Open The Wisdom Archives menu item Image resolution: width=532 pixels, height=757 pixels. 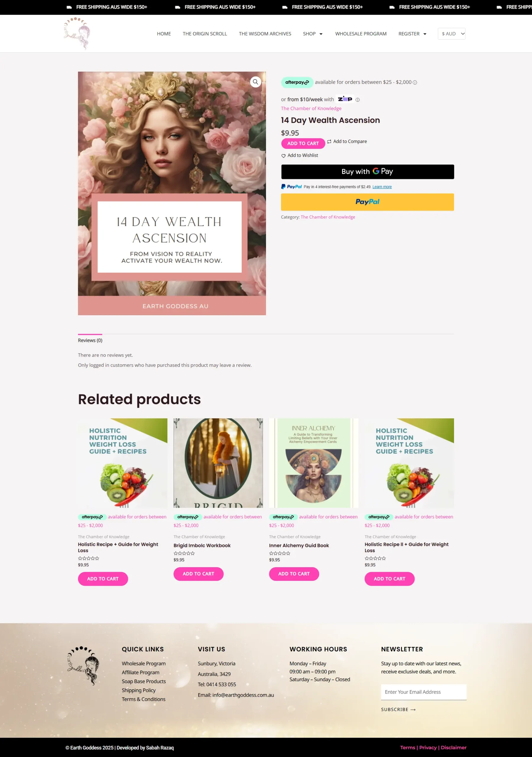coord(265,34)
